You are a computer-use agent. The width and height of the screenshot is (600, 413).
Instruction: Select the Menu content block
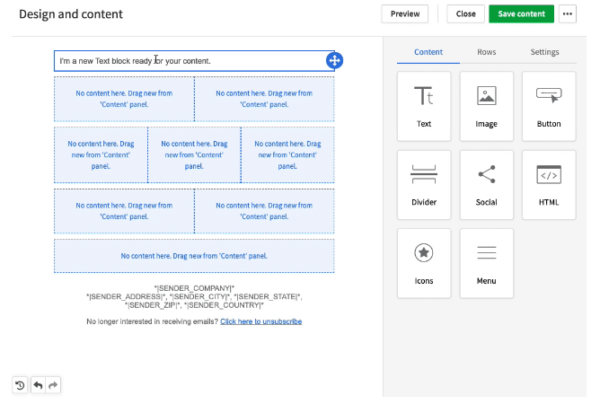point(486,263)
